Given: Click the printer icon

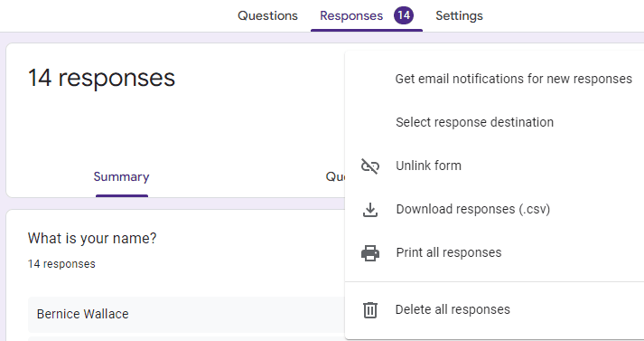Looking at the screenshot, I should click(370, 253).
